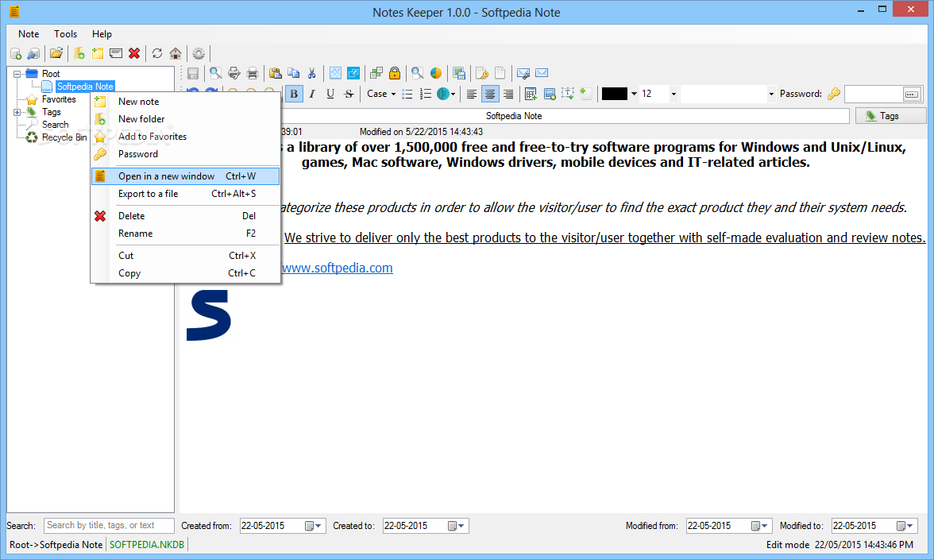Expand the Tags tree node
Screen dimensions: 934x560
click(x=17, y=112)
